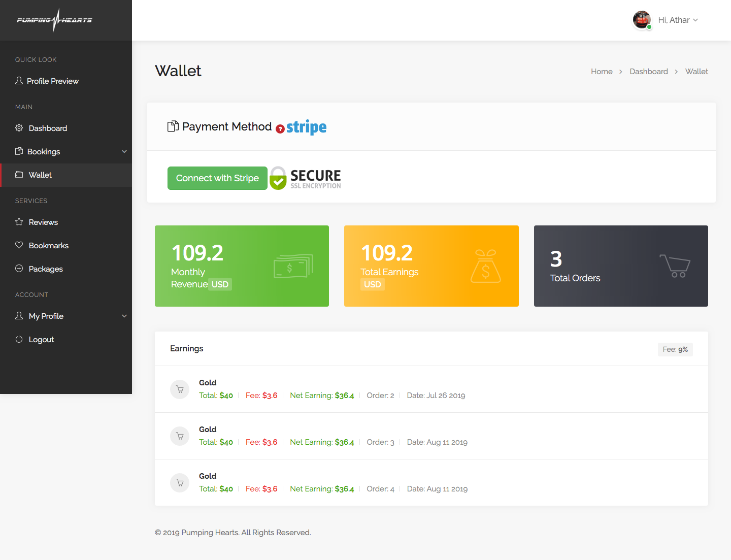Click the money bag icon on Total Earnings
Image resolution: width=731 pixels, height=560 pixels.
[486, 266]
